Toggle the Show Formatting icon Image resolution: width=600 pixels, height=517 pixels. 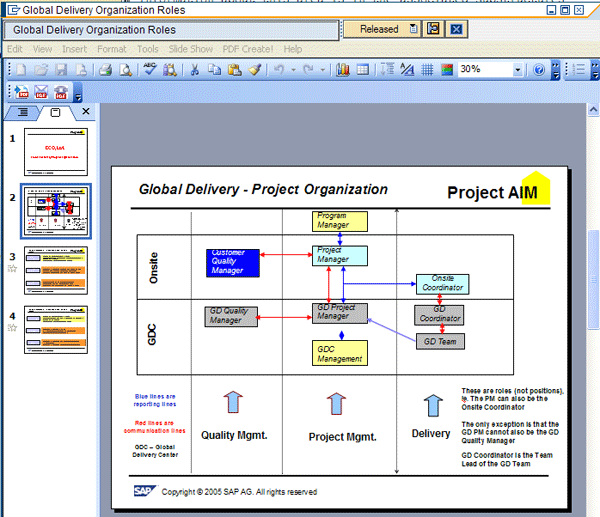pos(407,70)
